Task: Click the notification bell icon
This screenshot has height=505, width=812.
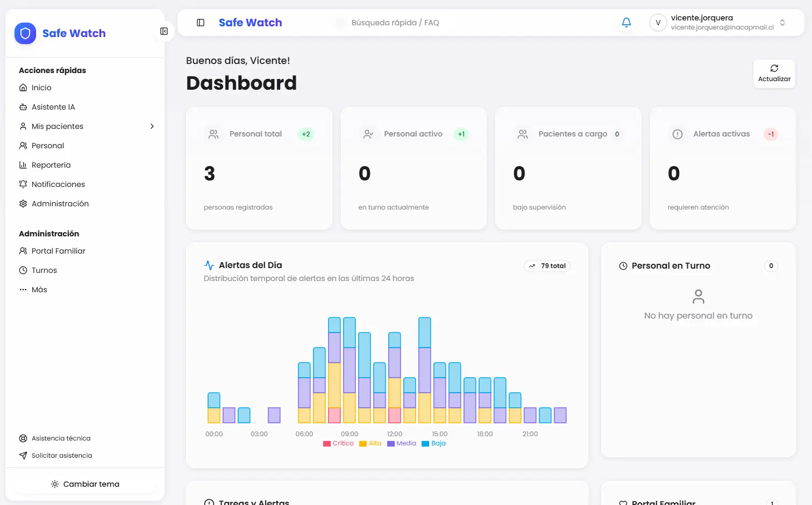Action: coord(626,22)
